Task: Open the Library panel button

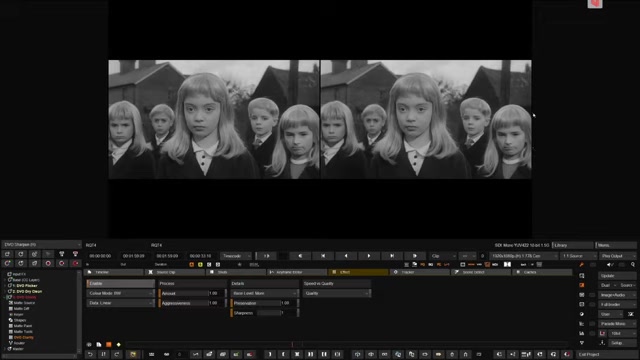Action: pos(573,245)
